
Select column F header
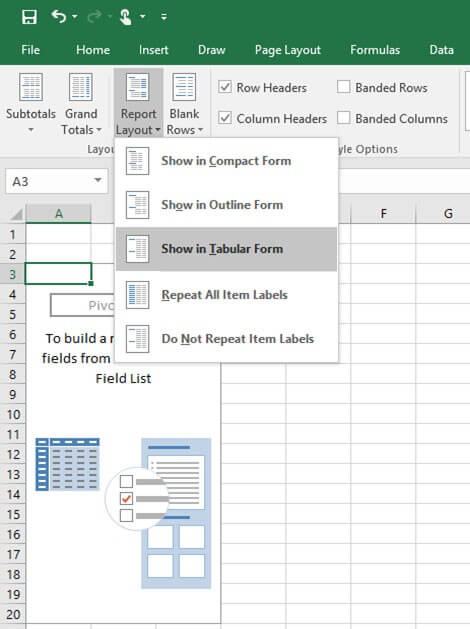[383, 214]
